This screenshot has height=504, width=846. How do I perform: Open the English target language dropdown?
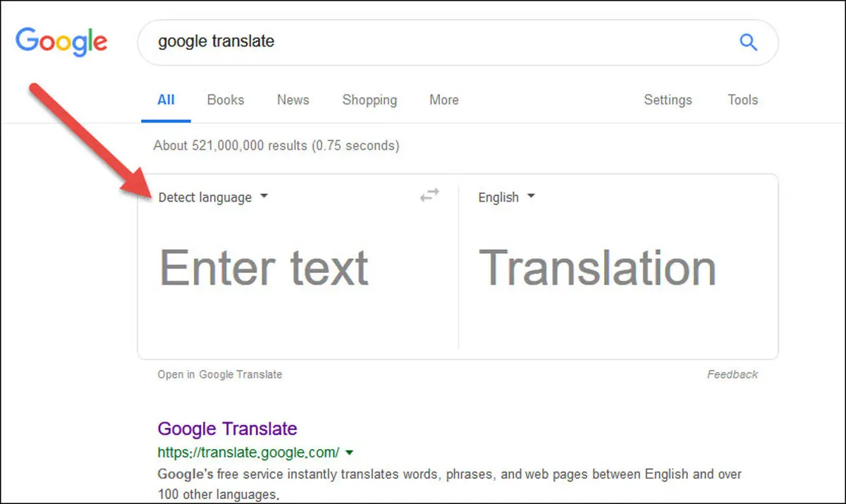[506, 197]
